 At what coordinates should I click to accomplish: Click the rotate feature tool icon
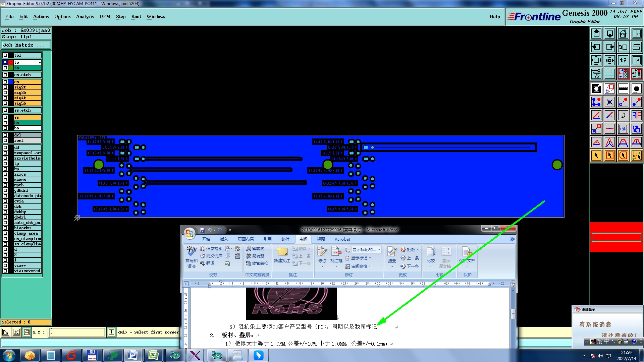pos(623,115)
